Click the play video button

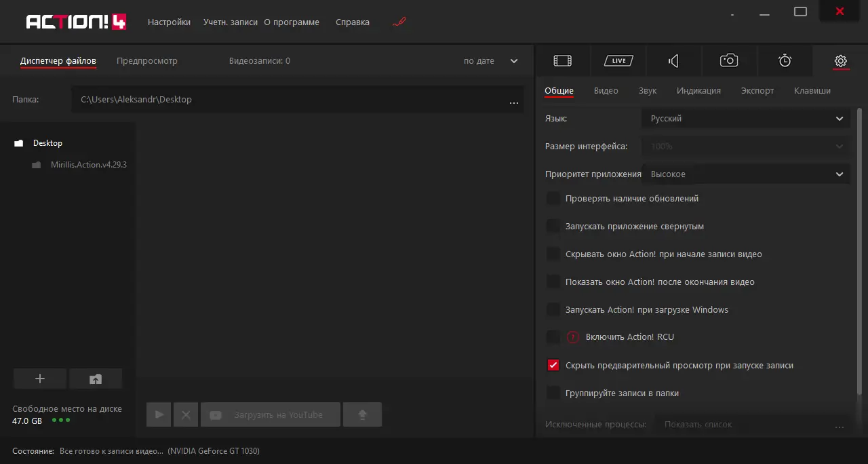pos(159,414)
